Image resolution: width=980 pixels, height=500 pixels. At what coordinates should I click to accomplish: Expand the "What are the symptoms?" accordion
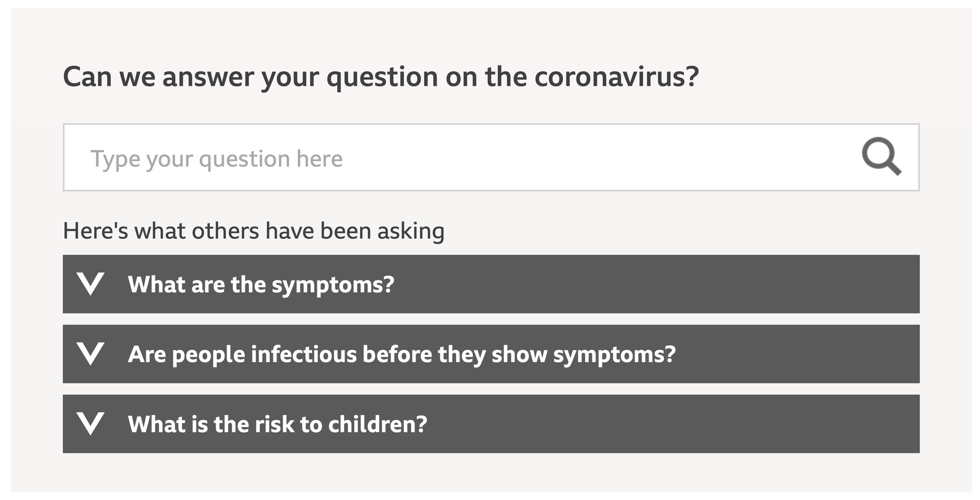click(490, 284)
